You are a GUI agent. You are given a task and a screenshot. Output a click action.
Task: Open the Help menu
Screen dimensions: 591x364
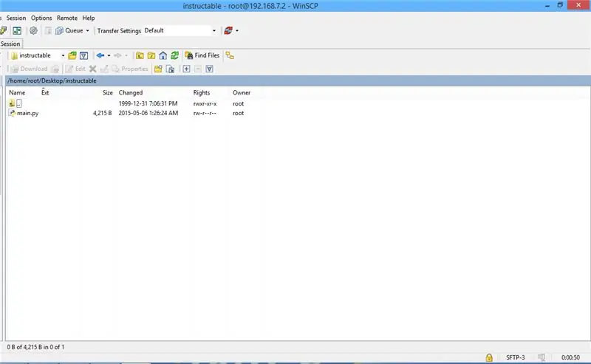pyautogui.click(x=89, y=18)
